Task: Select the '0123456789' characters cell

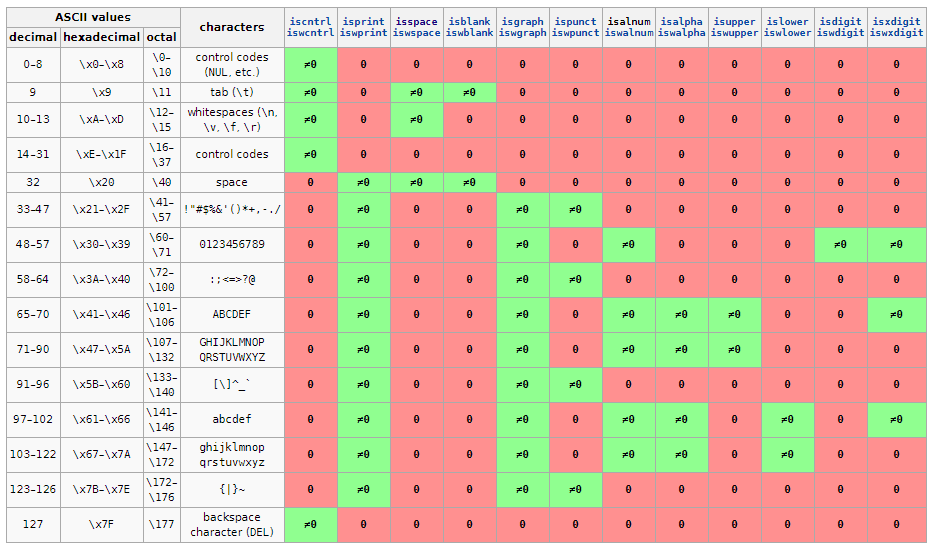Action: (232, 245)
